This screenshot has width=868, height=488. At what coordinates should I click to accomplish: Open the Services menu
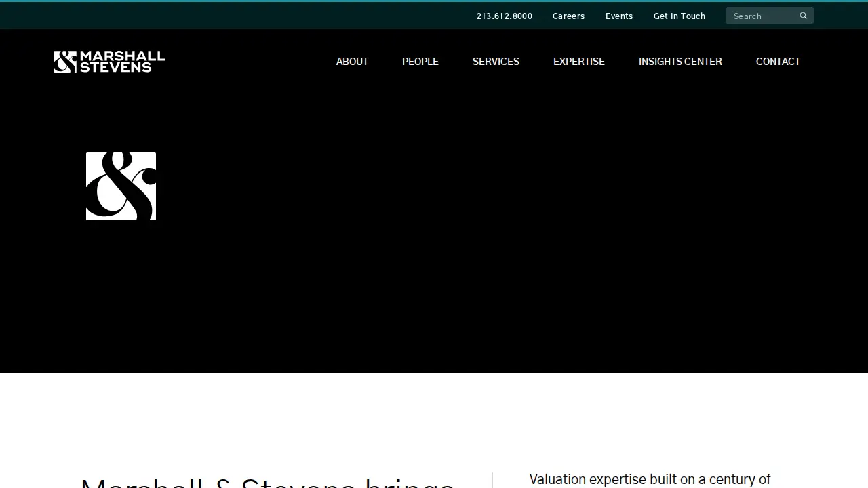496,62
